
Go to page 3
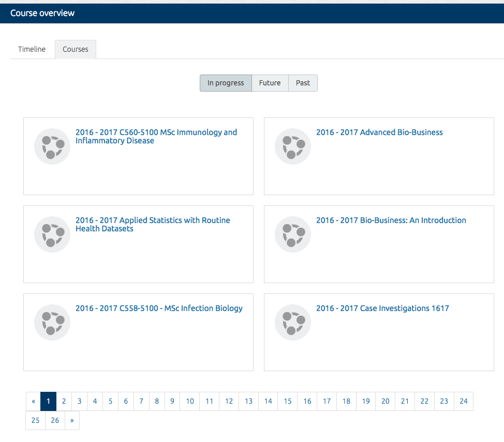79,401
